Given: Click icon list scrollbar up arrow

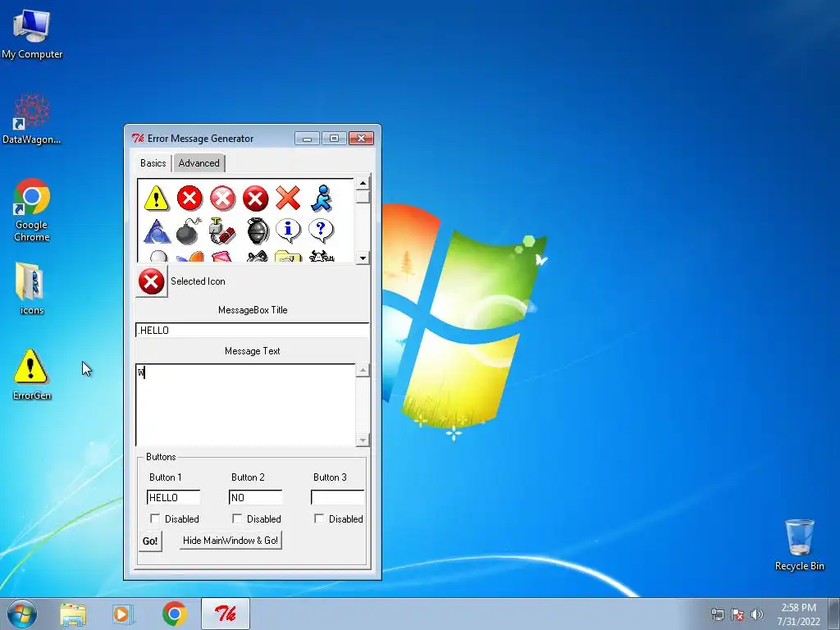Looking at the screenshot, I should pyautogui.click(x=363, y=183).
